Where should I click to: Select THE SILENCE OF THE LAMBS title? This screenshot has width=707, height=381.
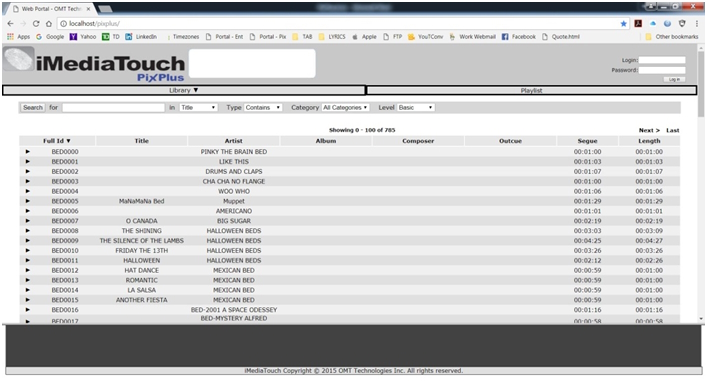pos(142,240)
